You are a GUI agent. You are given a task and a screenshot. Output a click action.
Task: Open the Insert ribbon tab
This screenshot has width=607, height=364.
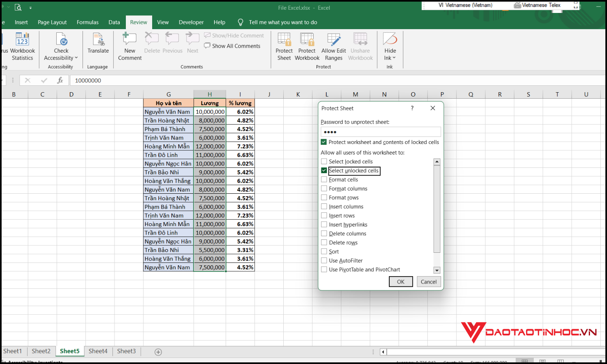(21, 22)
